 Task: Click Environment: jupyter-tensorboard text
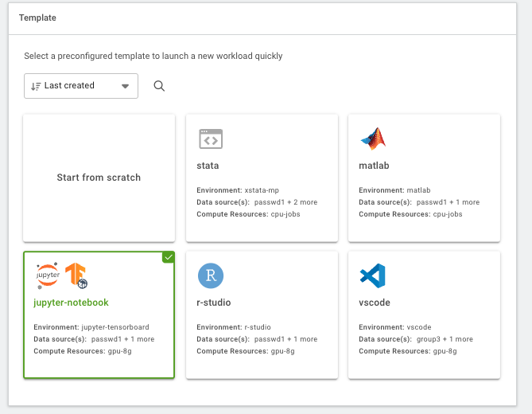point(91,327)
